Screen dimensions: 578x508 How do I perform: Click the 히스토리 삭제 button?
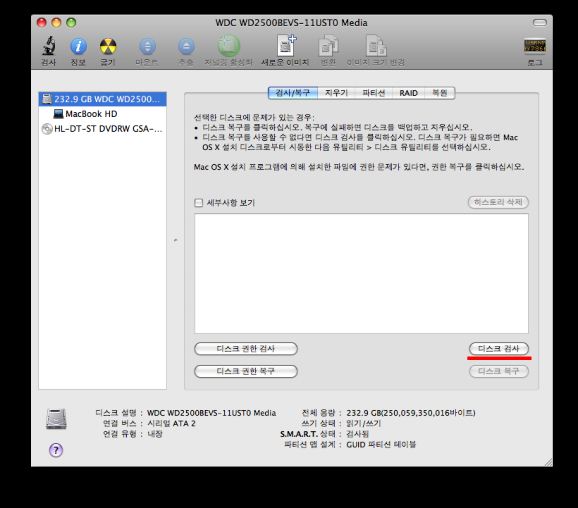498,202
